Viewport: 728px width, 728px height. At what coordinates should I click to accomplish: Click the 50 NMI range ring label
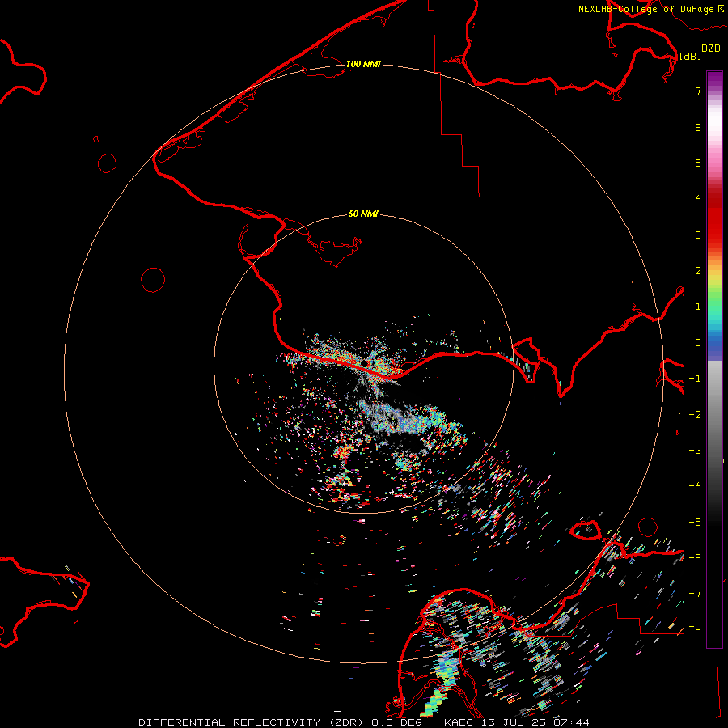[x=363, y=214]
